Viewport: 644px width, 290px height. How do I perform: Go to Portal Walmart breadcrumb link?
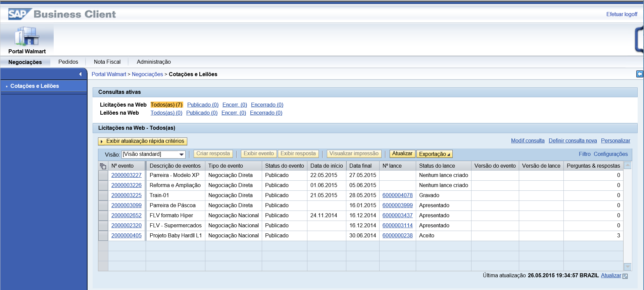coord(109,74)
